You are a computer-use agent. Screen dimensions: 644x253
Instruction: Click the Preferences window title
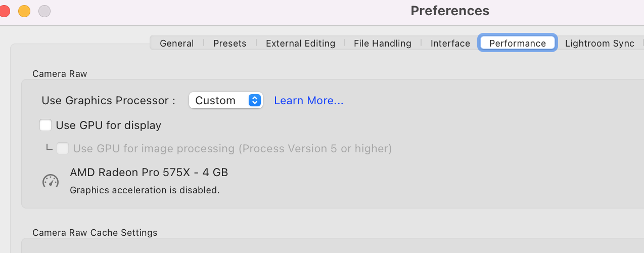tap(449, 11)
